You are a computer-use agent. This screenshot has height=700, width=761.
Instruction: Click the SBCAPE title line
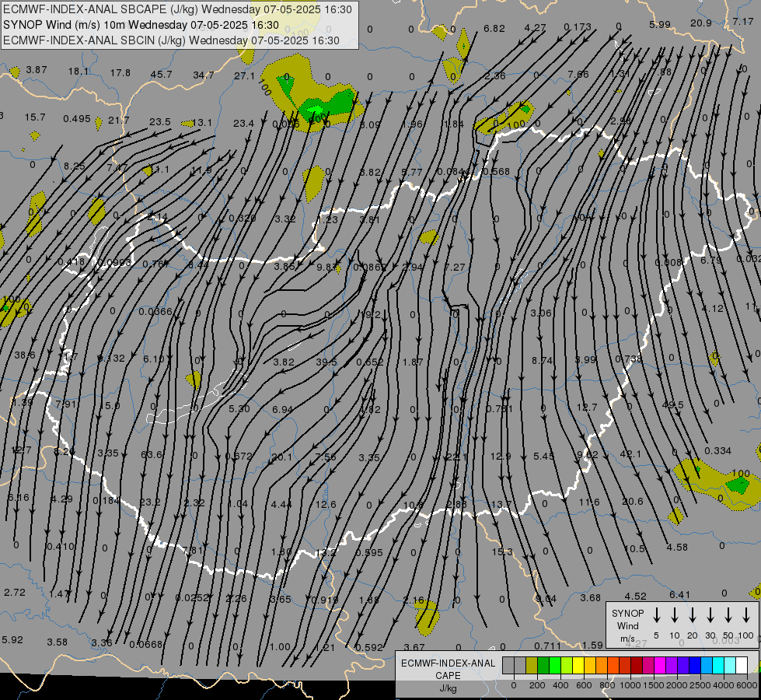(177, 9)
